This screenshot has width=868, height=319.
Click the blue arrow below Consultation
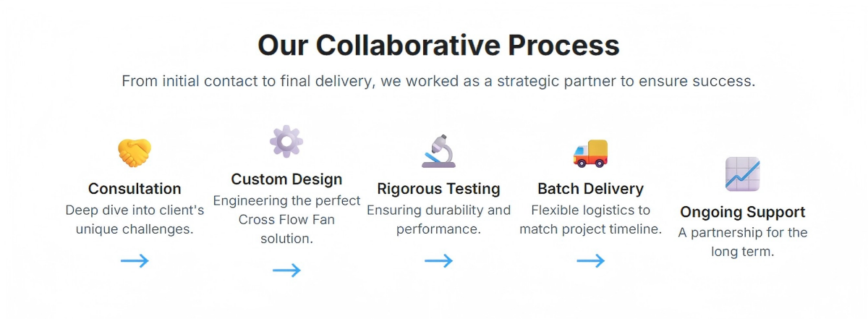(135, 261)
